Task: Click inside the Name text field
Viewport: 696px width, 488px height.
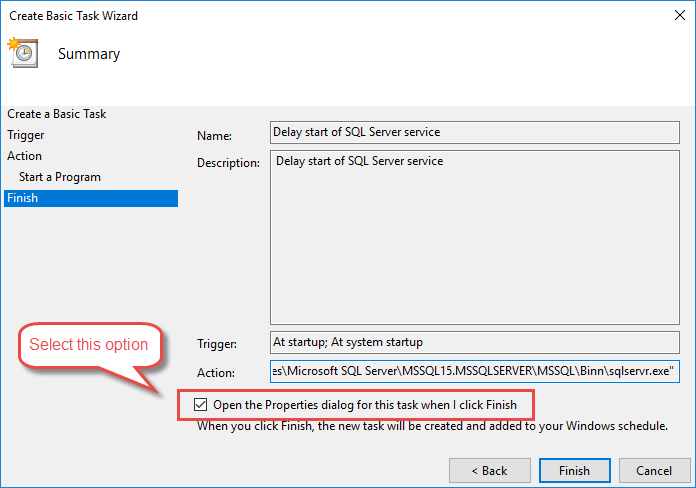Action: point(482,132)
